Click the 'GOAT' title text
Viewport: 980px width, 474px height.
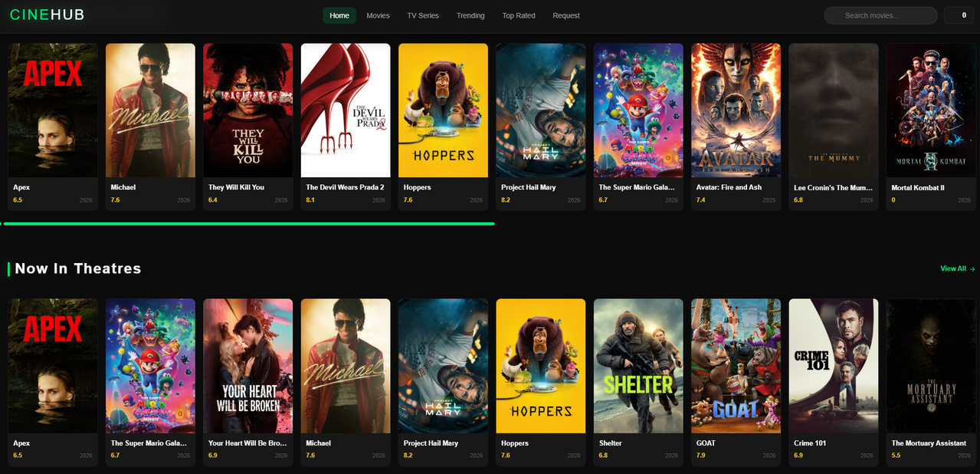tap(706, 443)
